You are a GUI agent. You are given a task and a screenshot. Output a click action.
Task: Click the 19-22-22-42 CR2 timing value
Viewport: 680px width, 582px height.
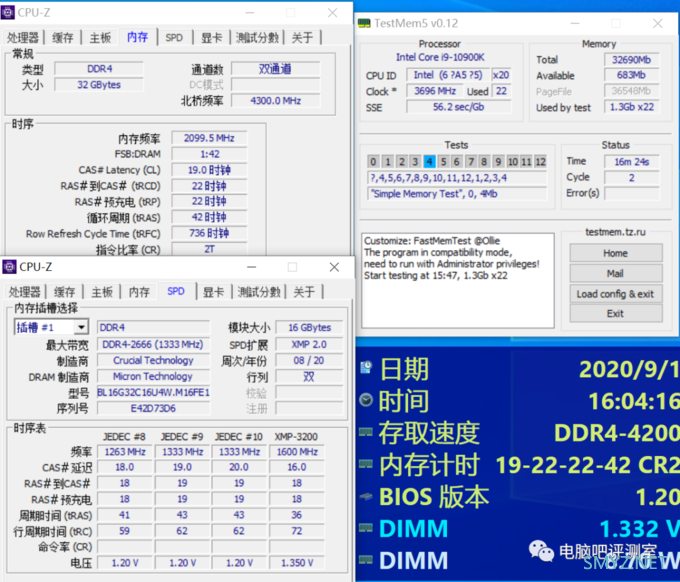click(588, 465)
